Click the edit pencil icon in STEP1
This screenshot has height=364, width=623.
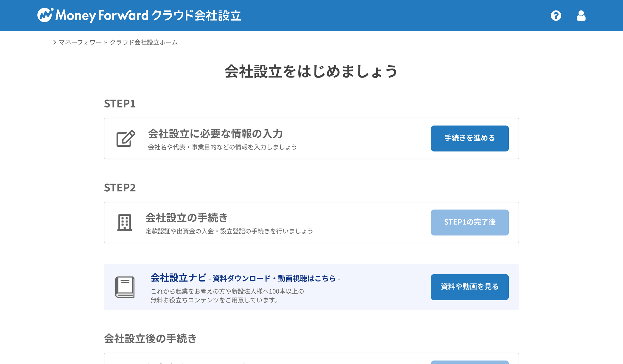[126, 139]
